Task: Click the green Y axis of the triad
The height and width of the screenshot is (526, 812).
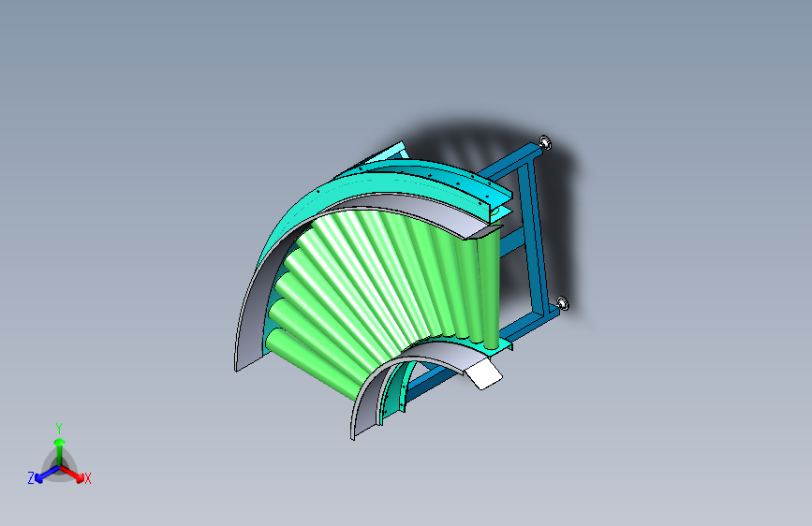Action: (x=60, y=451)
